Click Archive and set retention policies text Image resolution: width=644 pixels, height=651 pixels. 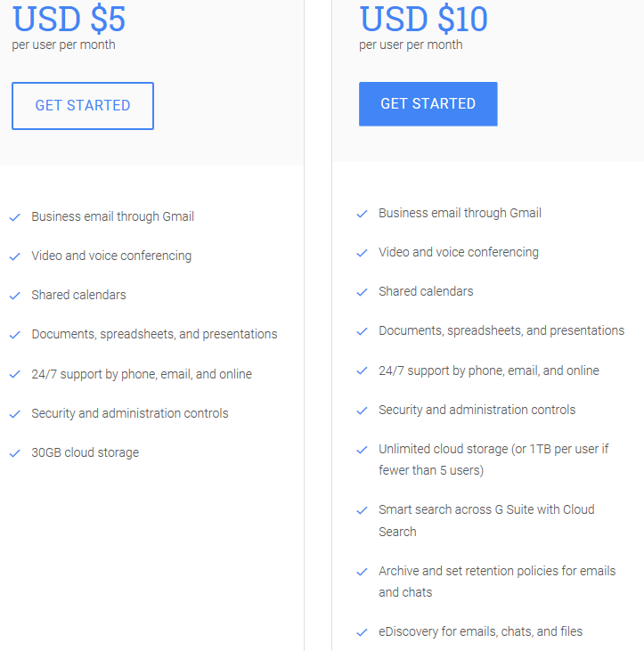point(496,571)
